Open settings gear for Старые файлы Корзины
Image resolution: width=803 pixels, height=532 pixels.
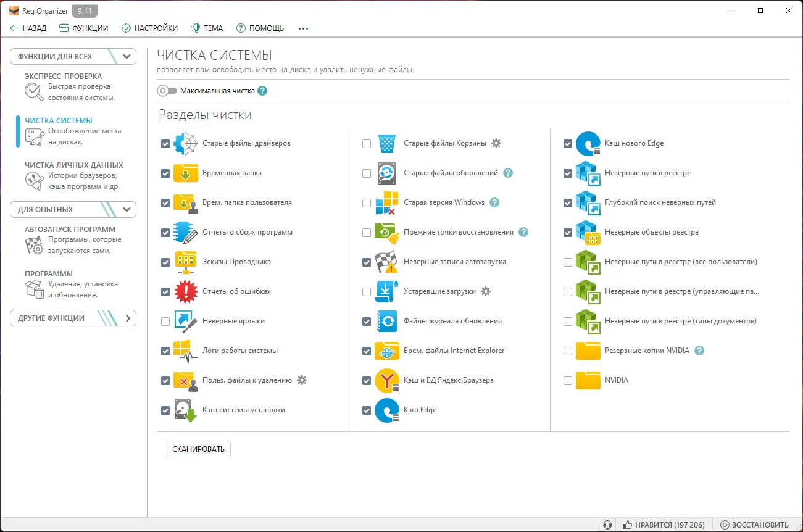click(x=496, y=143)
